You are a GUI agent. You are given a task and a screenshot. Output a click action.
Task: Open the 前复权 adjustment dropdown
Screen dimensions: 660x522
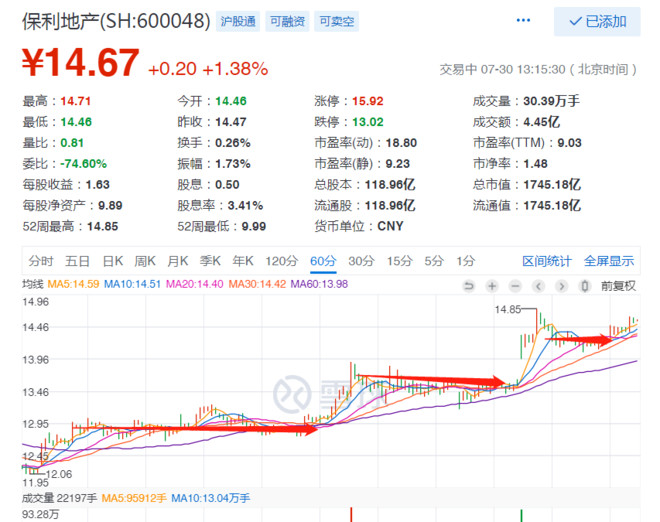(618, 286)
